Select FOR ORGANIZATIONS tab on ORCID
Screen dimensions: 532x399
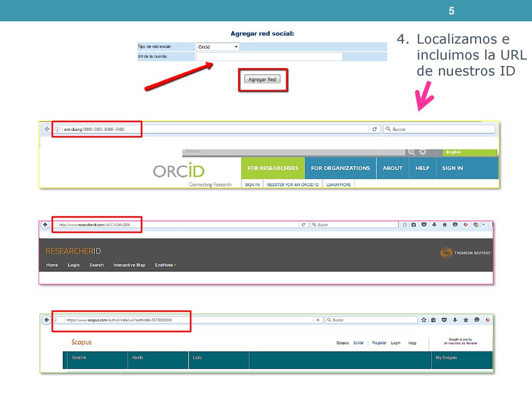coord(340,168)
